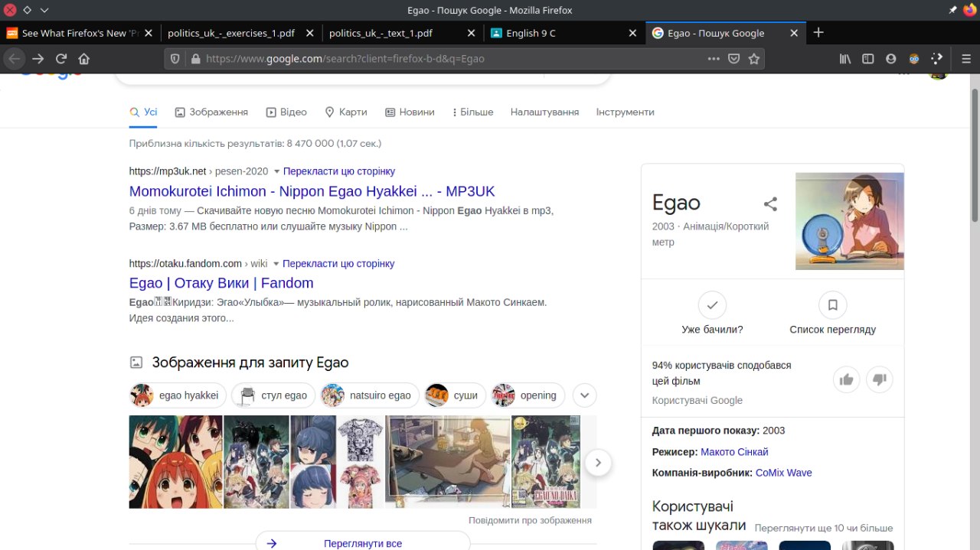This screenshot has width=980, height=550.
Task: Open the dotted arrow extension icon
Action: coord(936,58)
